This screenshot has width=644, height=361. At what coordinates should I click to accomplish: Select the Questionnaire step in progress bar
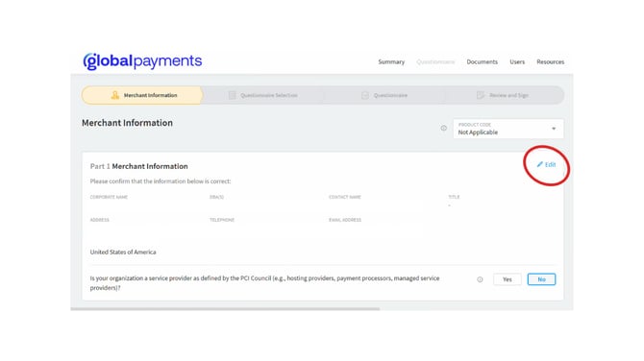(x=384, y=95)
